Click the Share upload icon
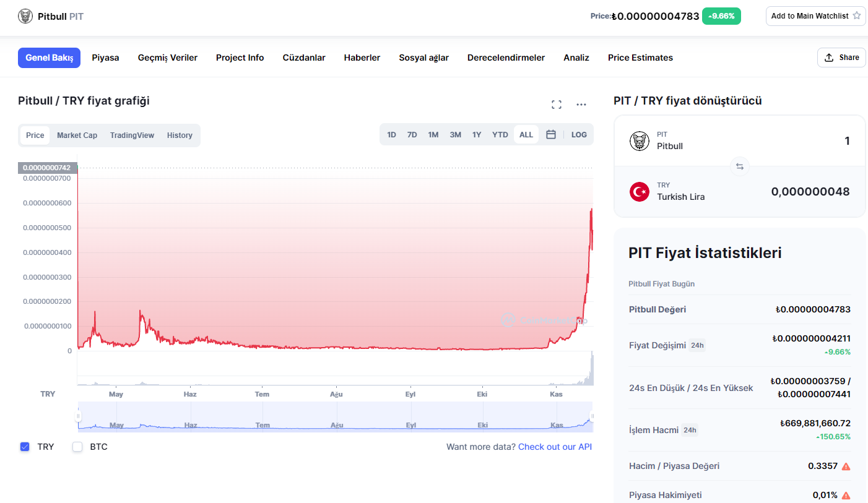Viewport: 868px width, 503px height. (x=829, y=58)
